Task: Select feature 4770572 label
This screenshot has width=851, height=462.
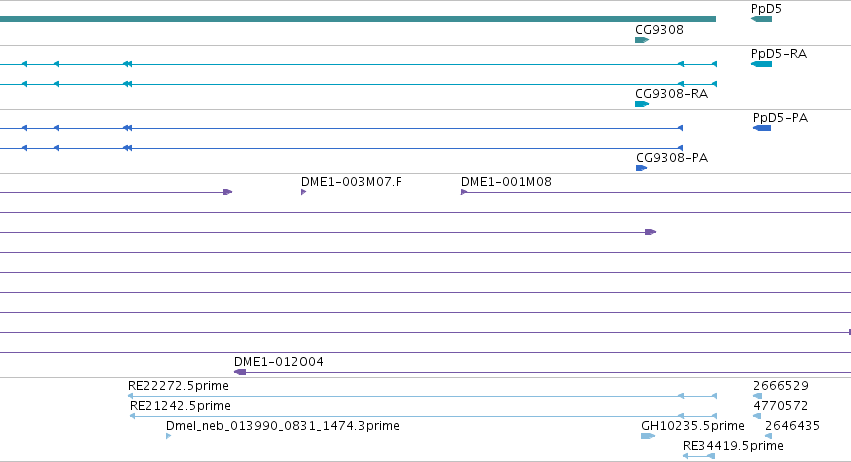Action: point(780,406)
